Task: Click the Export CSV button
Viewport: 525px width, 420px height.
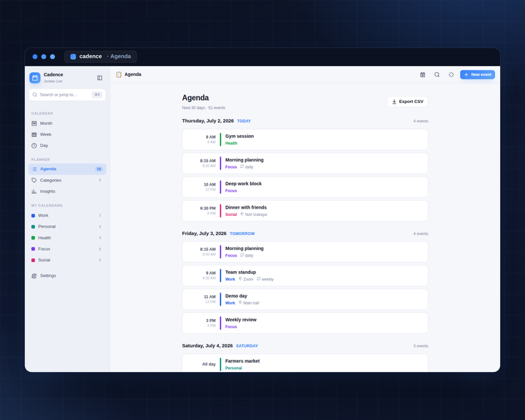Action: pos(408,102)
